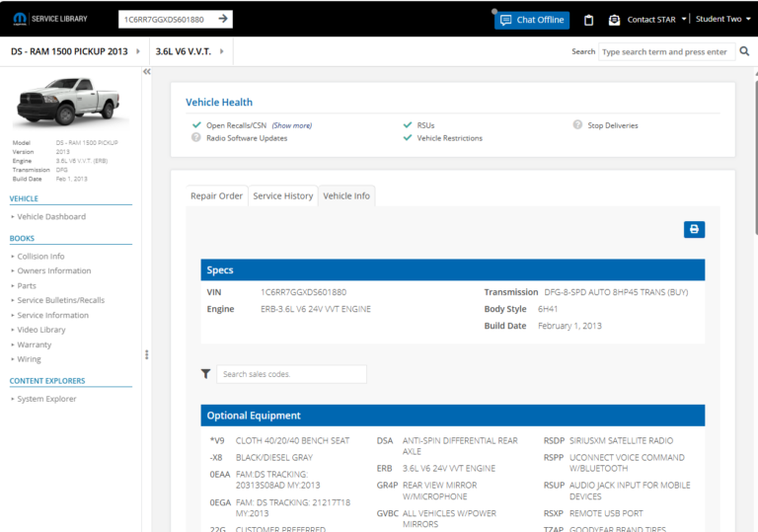
Task: Switch to the Service History tab
Action: [283, 195]
